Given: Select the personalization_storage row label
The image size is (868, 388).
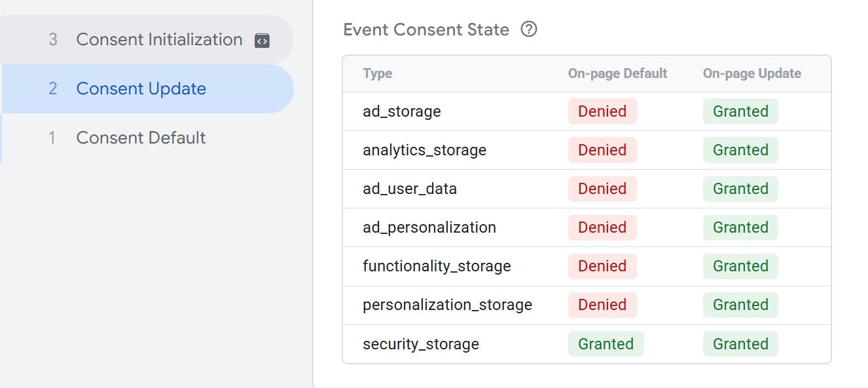Looking at the screenshot, I should point(448,305).
